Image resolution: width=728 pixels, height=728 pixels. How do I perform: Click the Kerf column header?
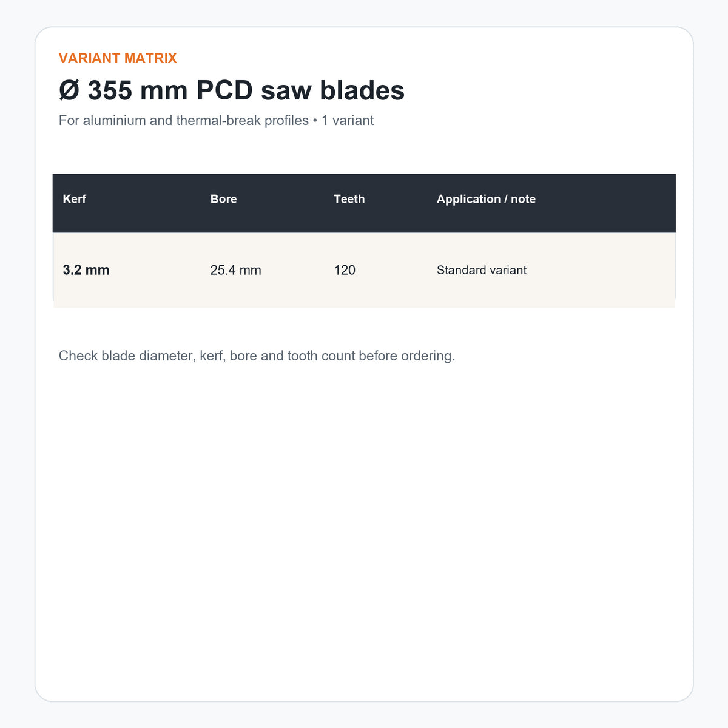coord(75,199)
